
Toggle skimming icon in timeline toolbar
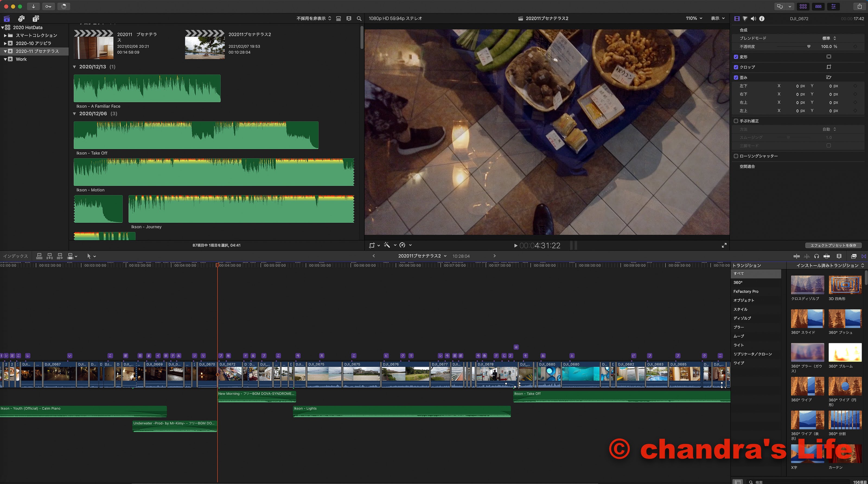pos(797,256)
